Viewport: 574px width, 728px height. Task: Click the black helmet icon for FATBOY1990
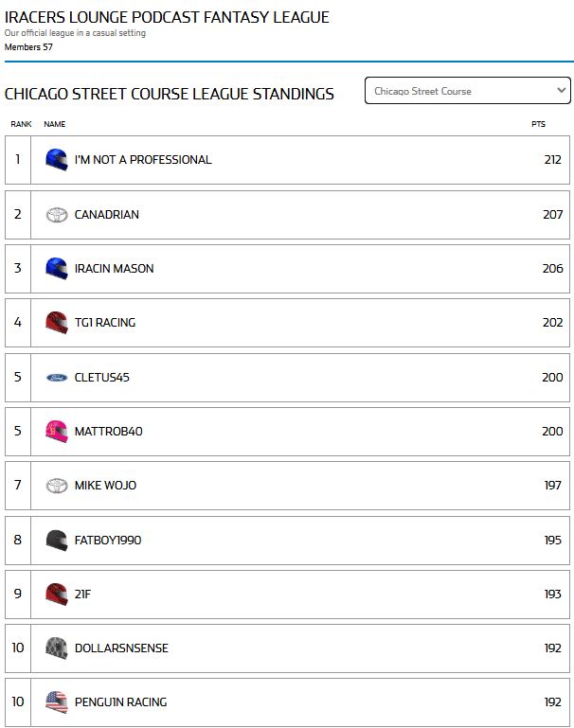coord(57,541)
